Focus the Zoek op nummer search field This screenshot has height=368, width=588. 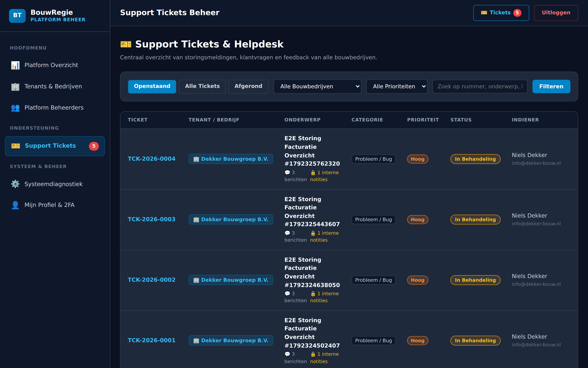tap(480, 86)
